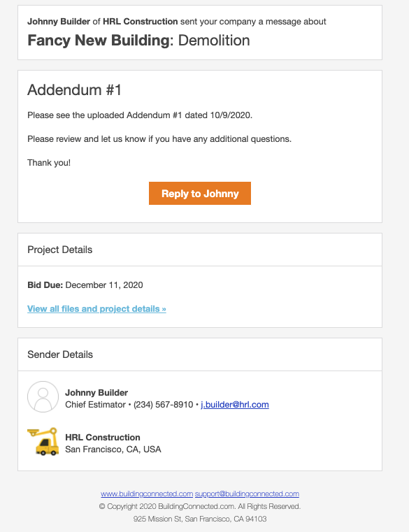Image resolution: width=409 pixels, height=532 pixels.
Task: Click the Reply to Johnny button
Action: coord(199,194)
